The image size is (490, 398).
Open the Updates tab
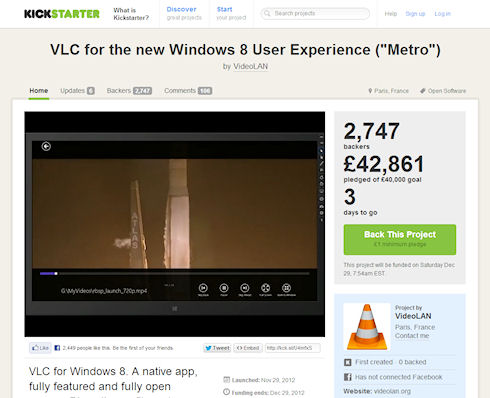(x=77, y=91)
